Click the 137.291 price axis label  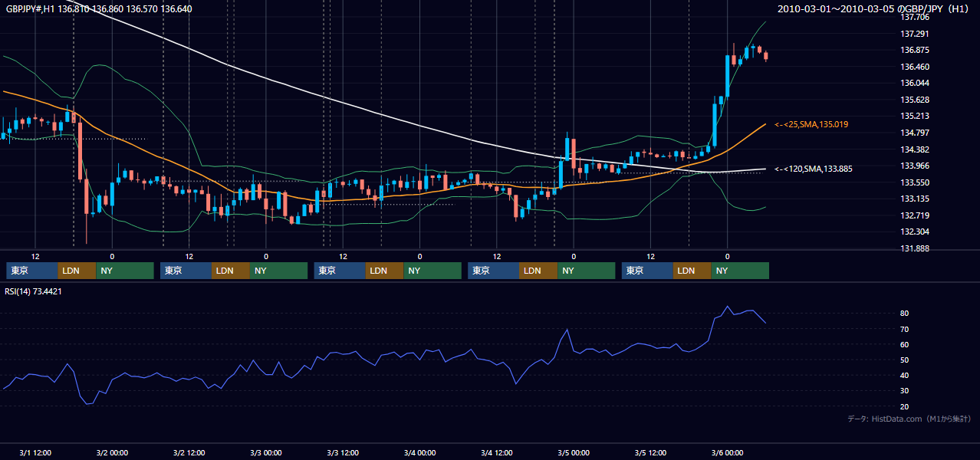coord(915,34)
